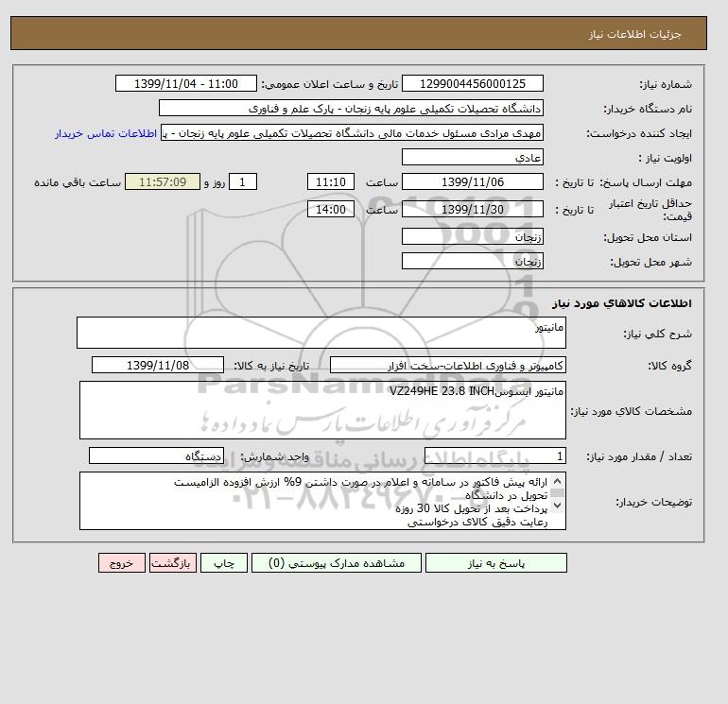Click the request creator field مهدی مرادی

coord(352,132)
